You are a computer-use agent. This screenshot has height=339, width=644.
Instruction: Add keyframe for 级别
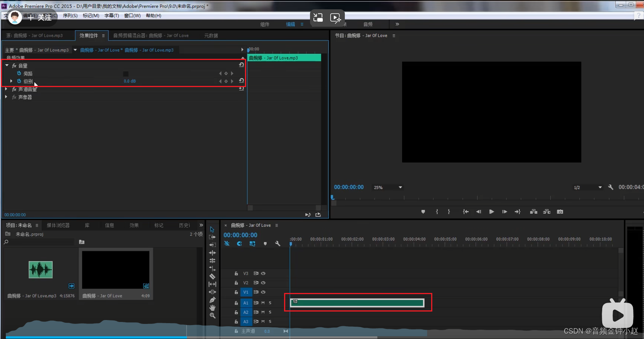(x=226, y=81)
